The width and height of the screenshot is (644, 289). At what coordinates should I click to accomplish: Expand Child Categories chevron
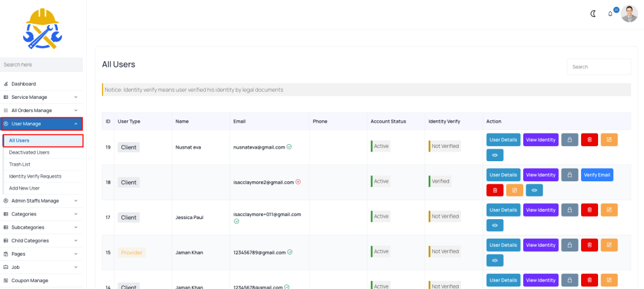tap(76, 241)
